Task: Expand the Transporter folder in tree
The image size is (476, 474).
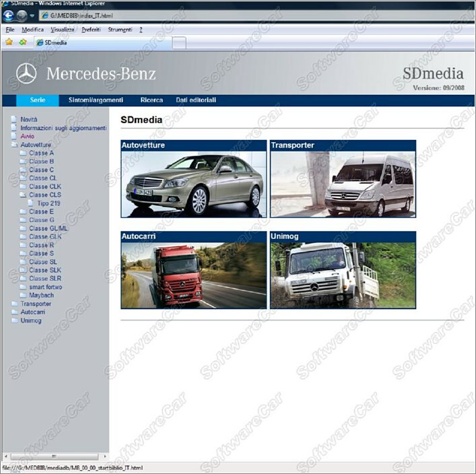Action: tap(13, 304)
